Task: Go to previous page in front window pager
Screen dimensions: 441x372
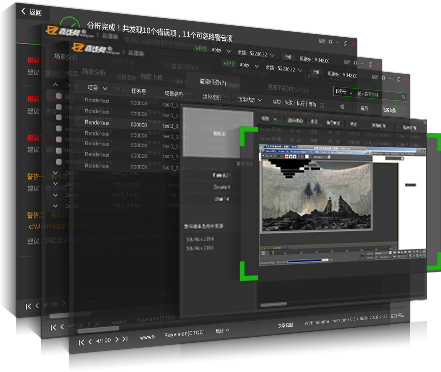Action: [x=90, y=342]
